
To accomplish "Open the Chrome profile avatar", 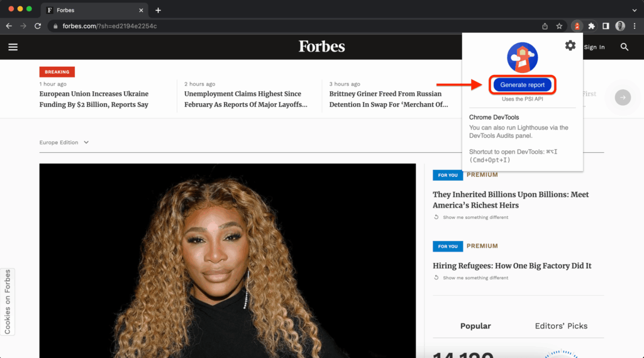I will click(x=620, y=26).
